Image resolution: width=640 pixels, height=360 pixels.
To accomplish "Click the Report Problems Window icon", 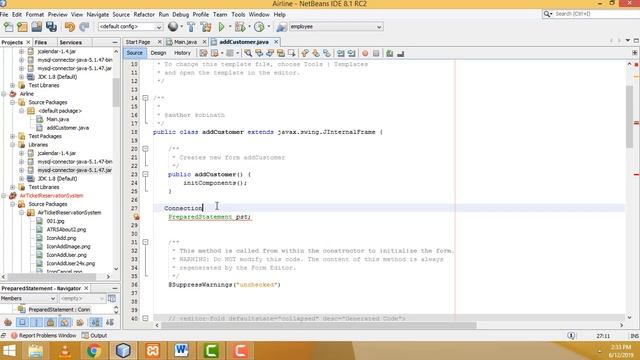I will pos(14,336).
